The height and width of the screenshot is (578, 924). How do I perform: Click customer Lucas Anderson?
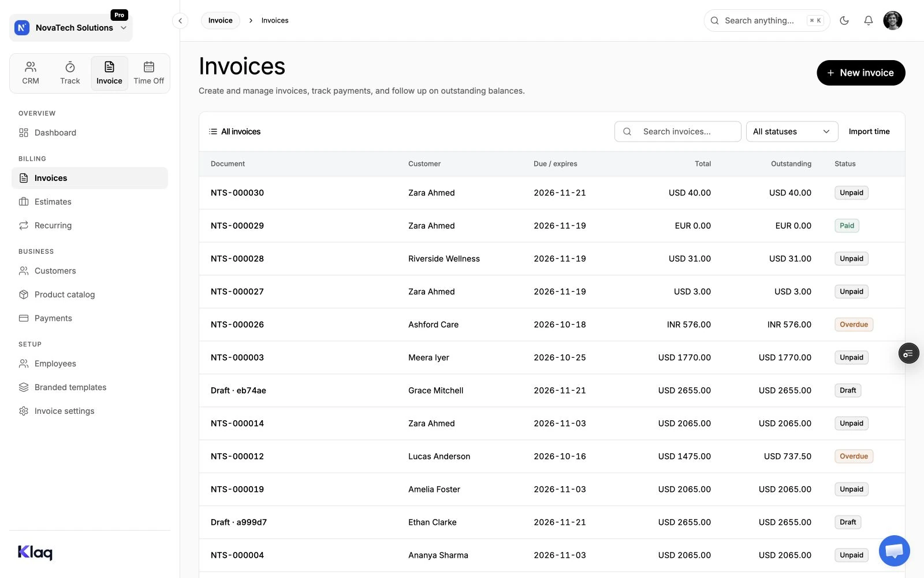click(x=439, y=457)
